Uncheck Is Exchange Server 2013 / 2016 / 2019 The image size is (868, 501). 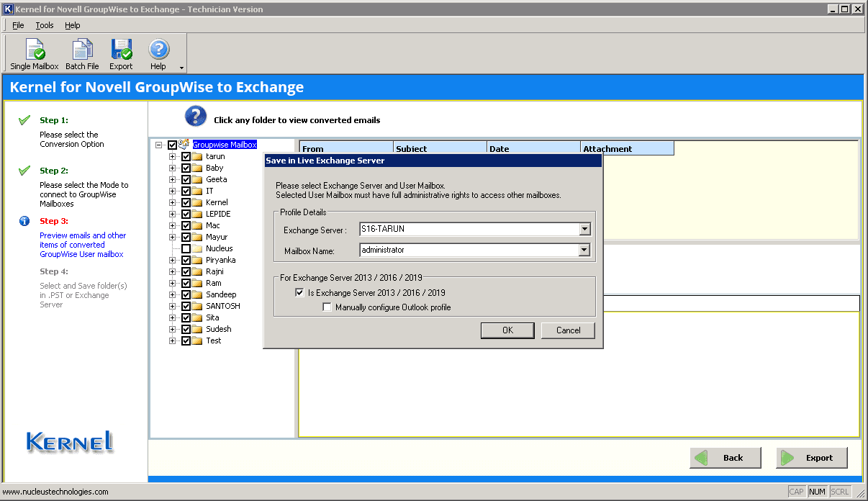(x=299, y=293)
